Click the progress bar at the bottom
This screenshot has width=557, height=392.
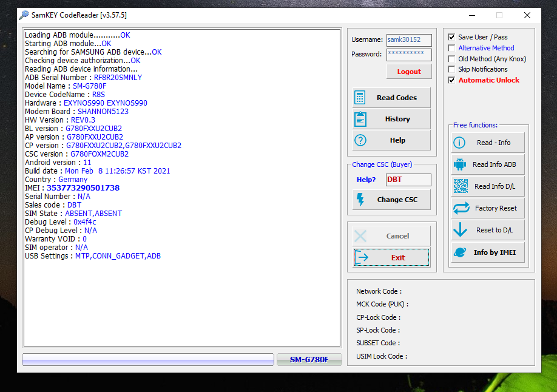point(148,359)
